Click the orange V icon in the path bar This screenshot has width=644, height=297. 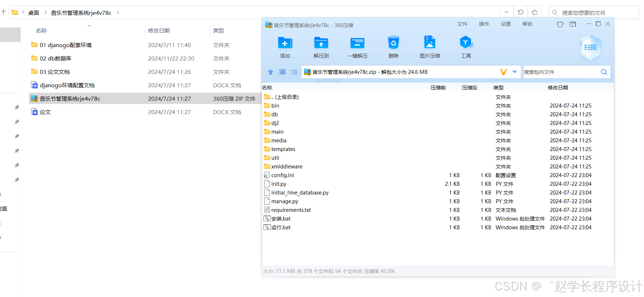pyautogui.click(x=503, y=72)
